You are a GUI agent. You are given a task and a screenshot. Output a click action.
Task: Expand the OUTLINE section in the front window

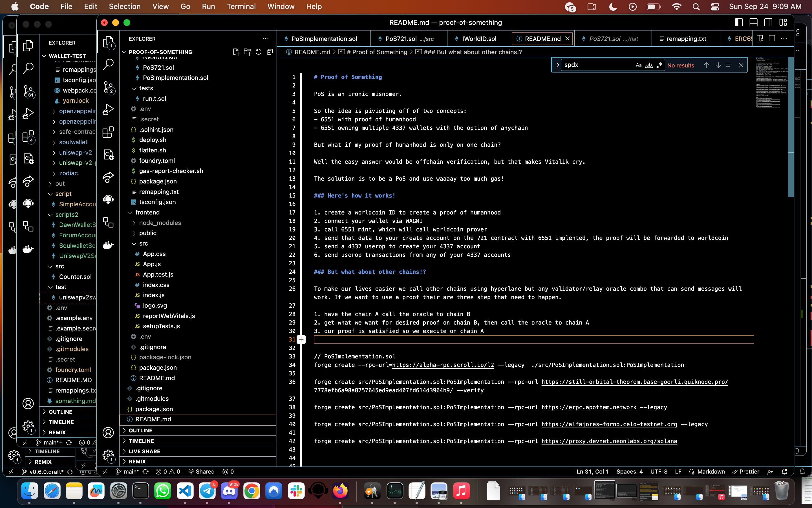[x=198, y=430]
